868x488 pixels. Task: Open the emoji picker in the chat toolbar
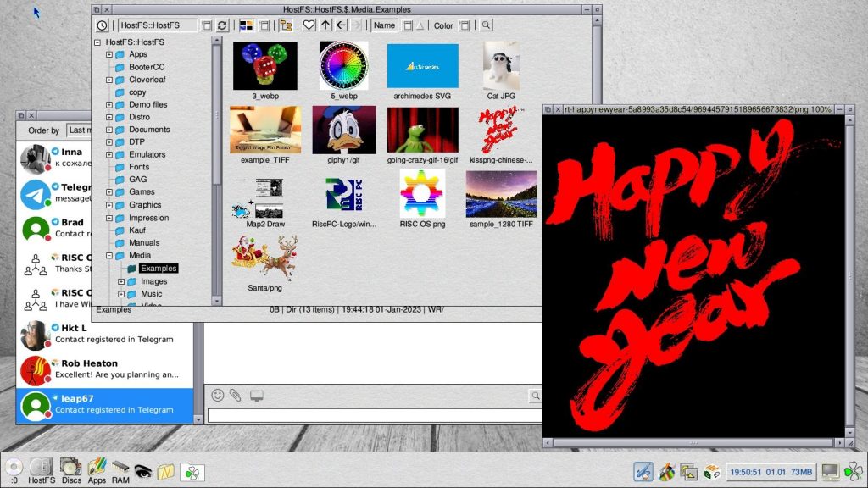tap(217, 395)
